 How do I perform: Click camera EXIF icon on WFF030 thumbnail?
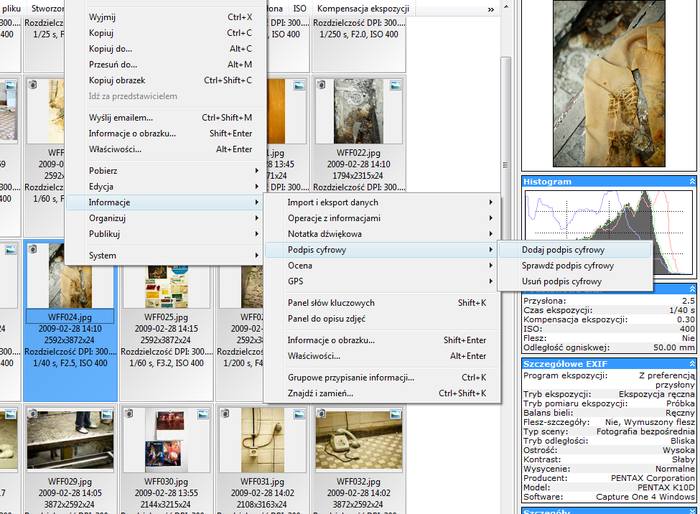(x=129, y=414)
